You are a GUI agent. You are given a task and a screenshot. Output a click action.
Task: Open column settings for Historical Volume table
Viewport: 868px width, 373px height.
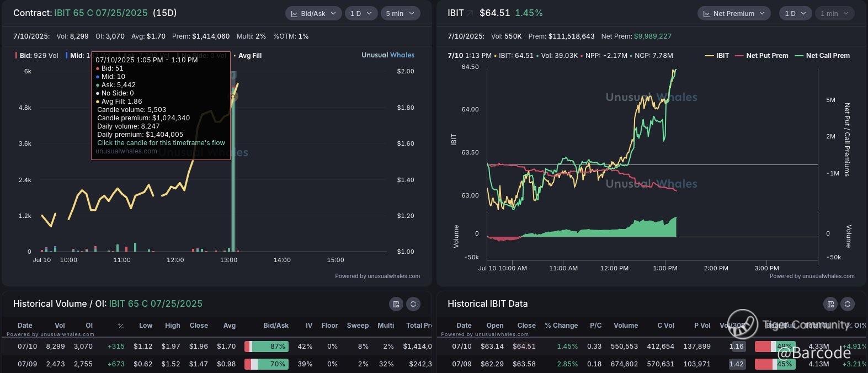pyautogui.click(x=395, y=304)
